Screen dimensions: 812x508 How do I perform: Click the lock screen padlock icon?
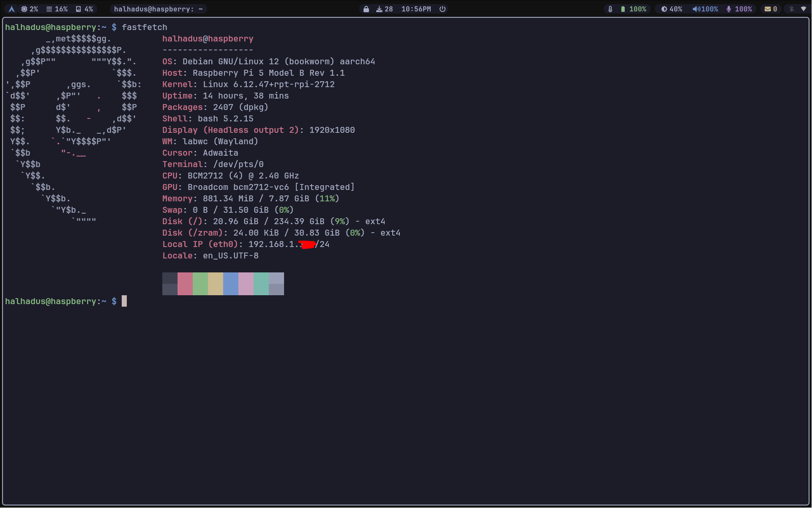pos(366,9)
